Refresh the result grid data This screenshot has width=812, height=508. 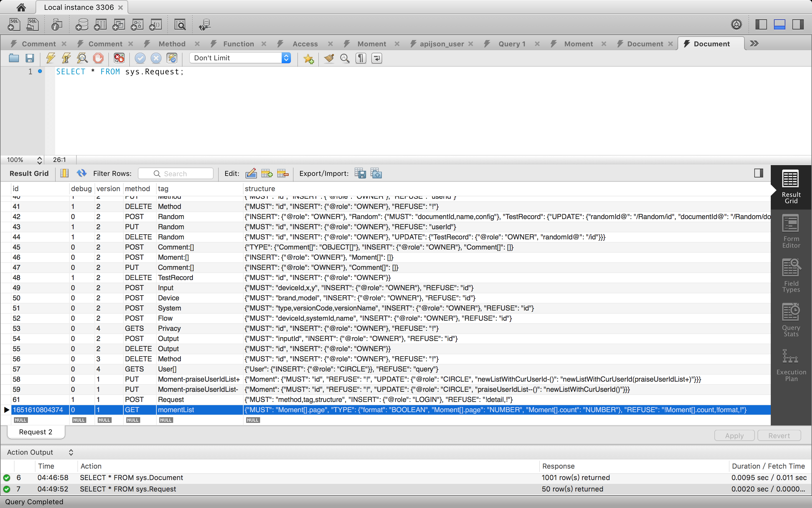point(82,173)
